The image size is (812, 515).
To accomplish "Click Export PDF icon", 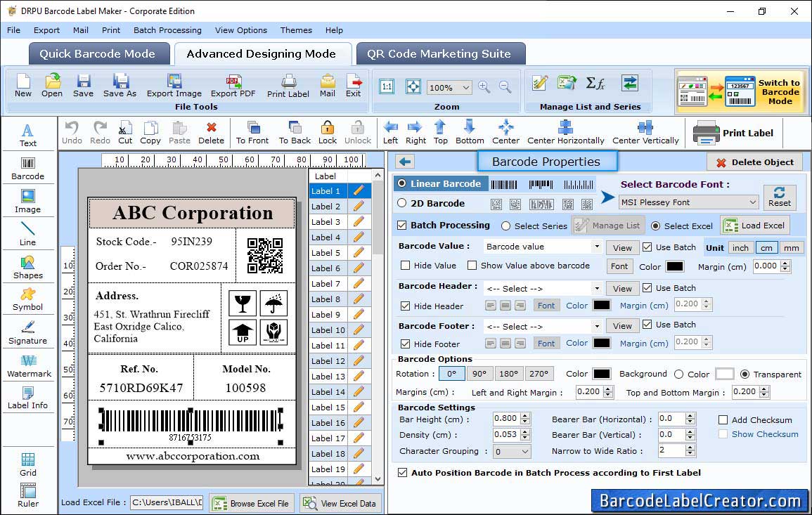I will point(233,86).
